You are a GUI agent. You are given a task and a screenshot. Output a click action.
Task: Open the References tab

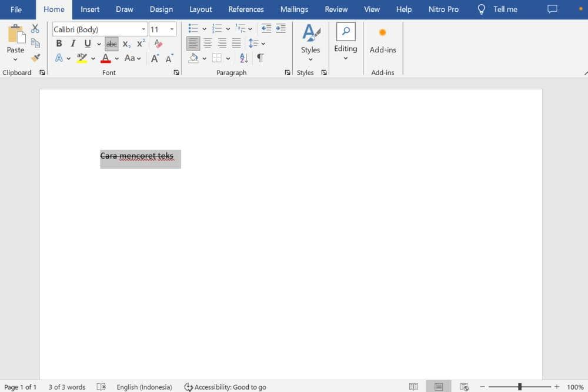point(246,9)
